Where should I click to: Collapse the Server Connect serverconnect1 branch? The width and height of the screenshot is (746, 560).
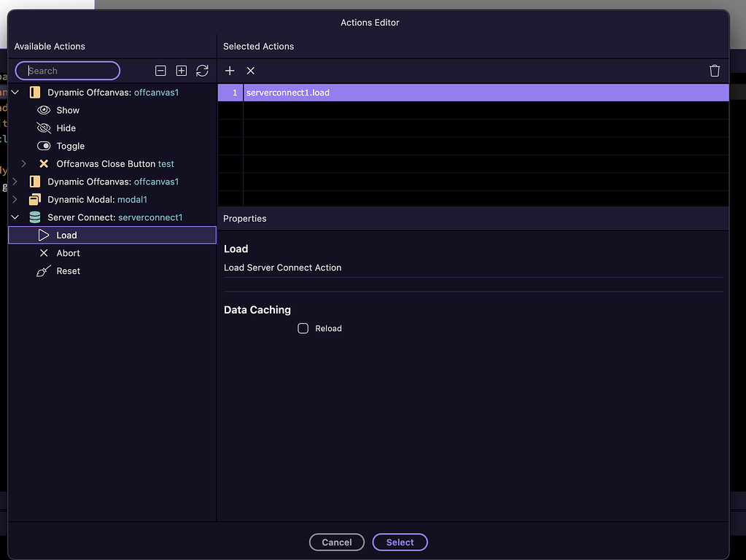15,217
